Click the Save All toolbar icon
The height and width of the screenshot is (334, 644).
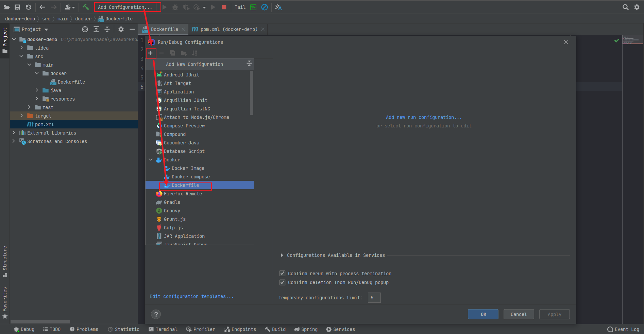(x=17, y=7)
